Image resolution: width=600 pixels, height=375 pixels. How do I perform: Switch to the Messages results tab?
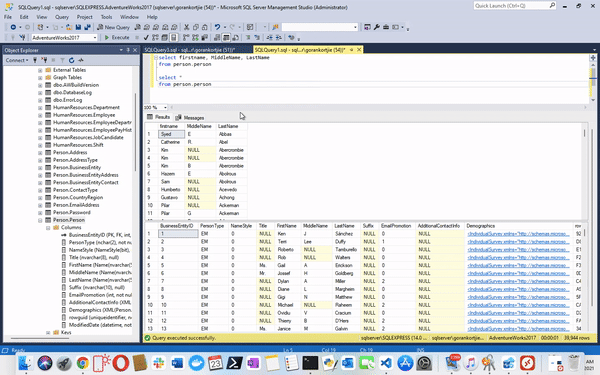point(190,117)
